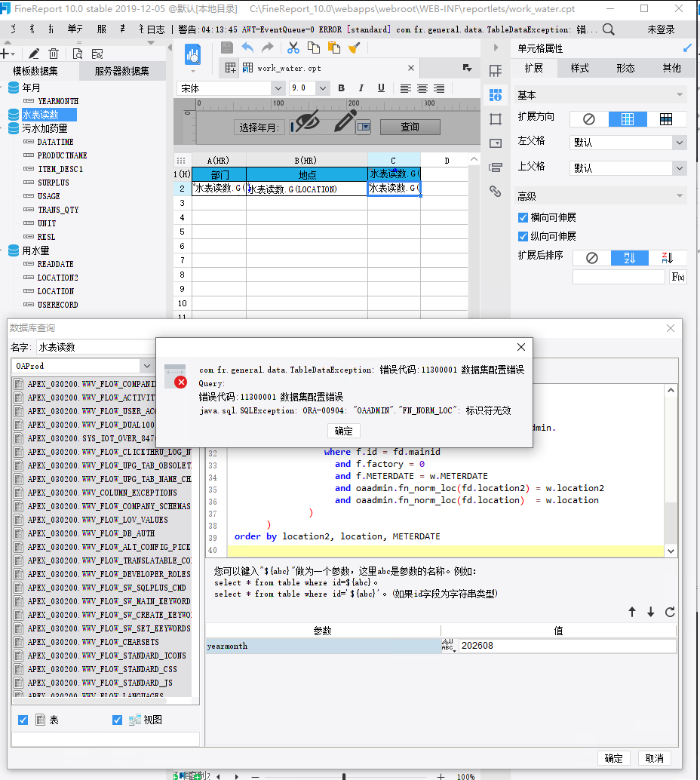Screen dimensions: 700x780
Task: Switch to the 其他 tab
Action: click(671, 68)
